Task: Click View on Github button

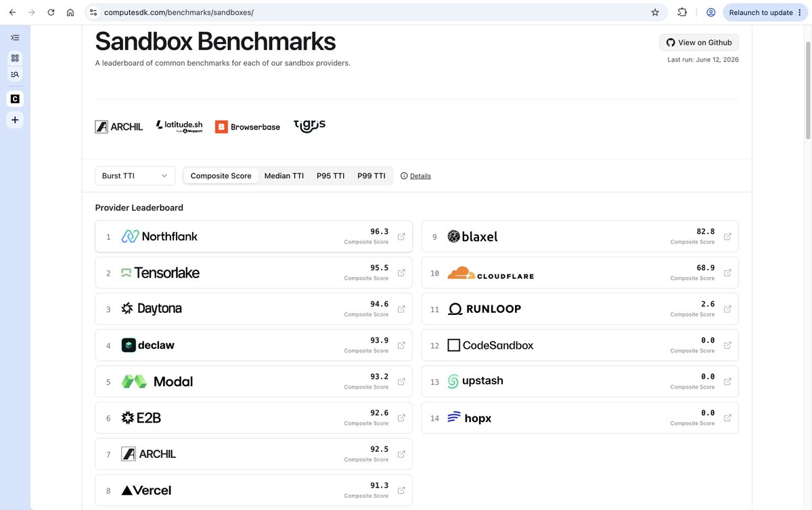Action: pos(699,42)
